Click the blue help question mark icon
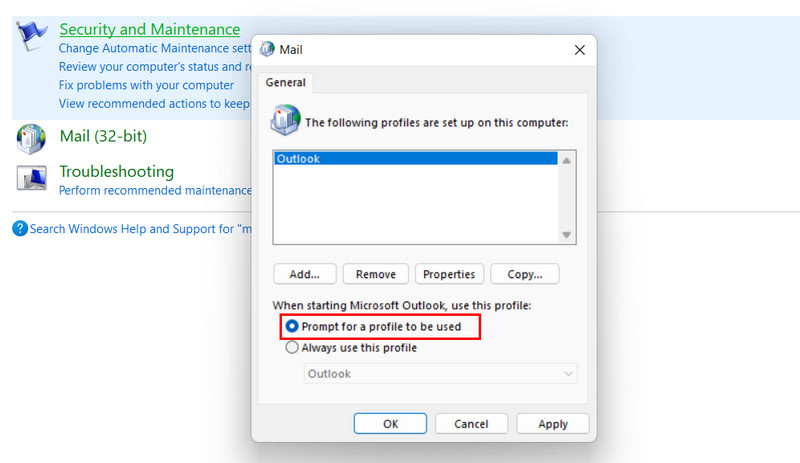Viewport: 800px width, 463px height. tap(20, 228)
